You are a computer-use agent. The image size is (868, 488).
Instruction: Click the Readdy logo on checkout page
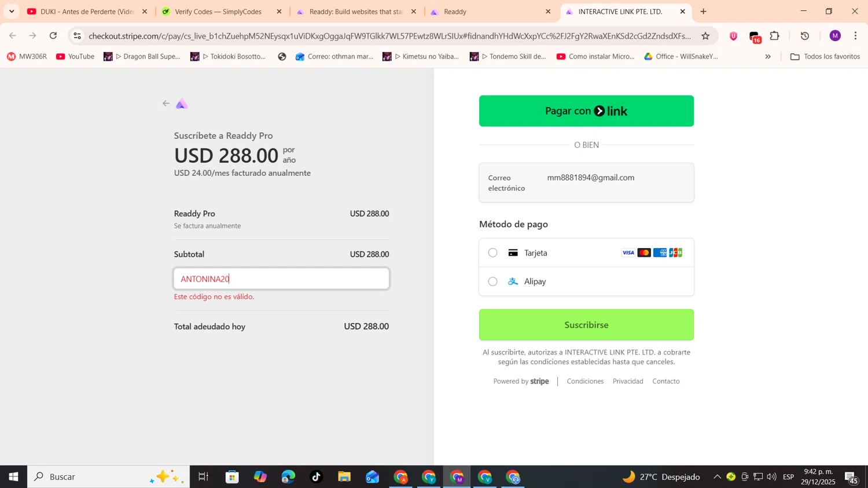[x=182, y=103]
